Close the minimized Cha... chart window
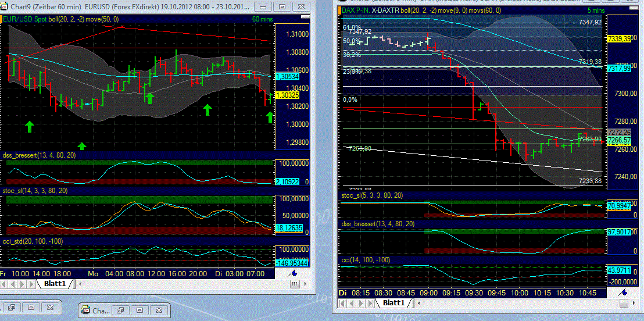644x321 pixels. pos(159,310)
